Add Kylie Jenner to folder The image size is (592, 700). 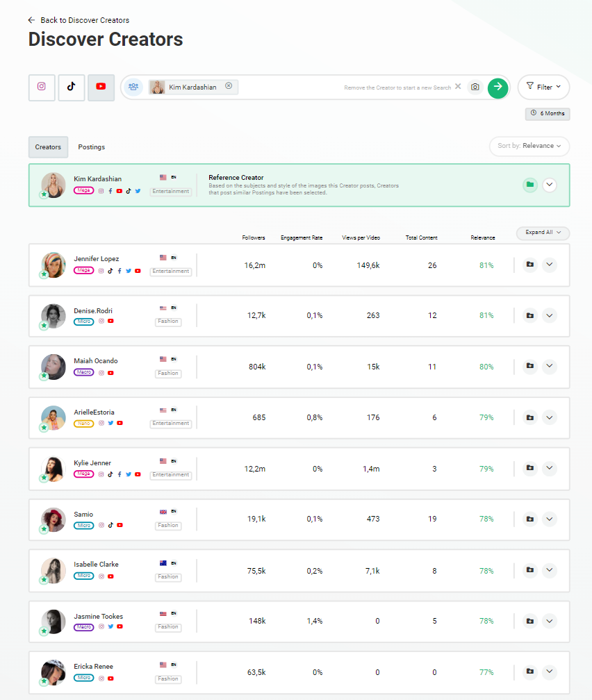click(x=530, y=468)
